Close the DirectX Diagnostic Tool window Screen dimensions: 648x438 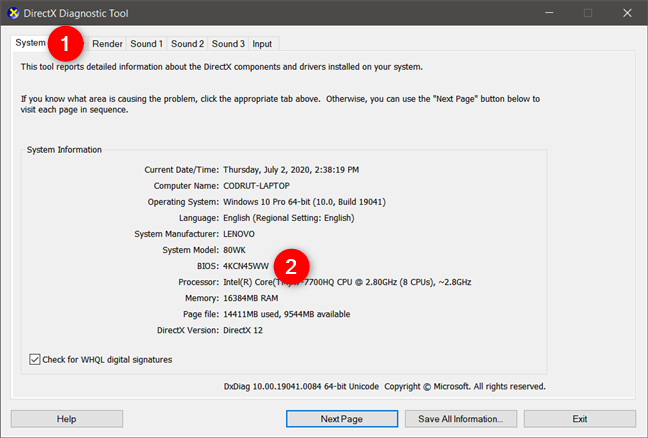coord(627,13)
